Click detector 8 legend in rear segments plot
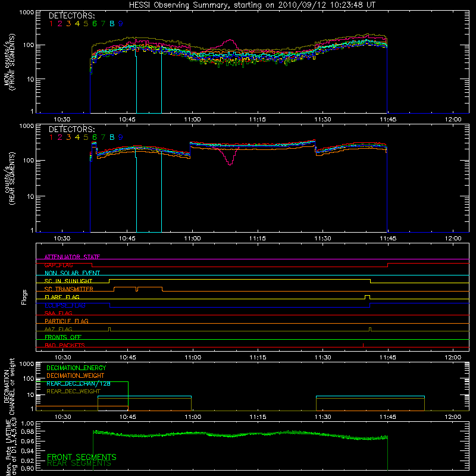This screenshot has width=476, height=476. (112, 137)
